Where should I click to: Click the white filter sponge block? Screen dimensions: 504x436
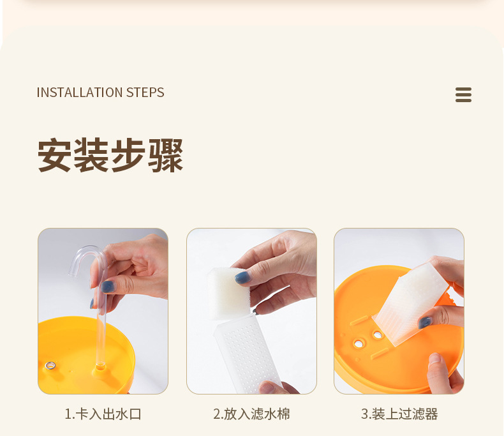228,293
